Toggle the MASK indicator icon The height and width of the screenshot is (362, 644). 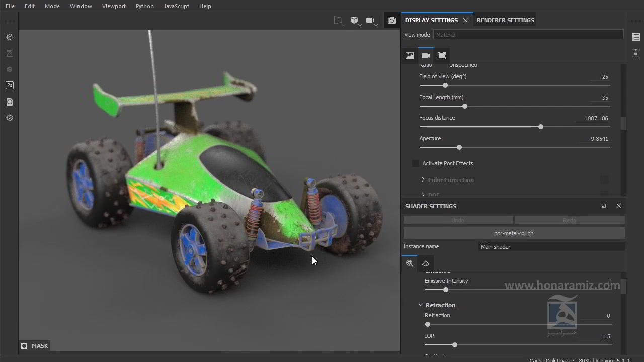[24, 346]
